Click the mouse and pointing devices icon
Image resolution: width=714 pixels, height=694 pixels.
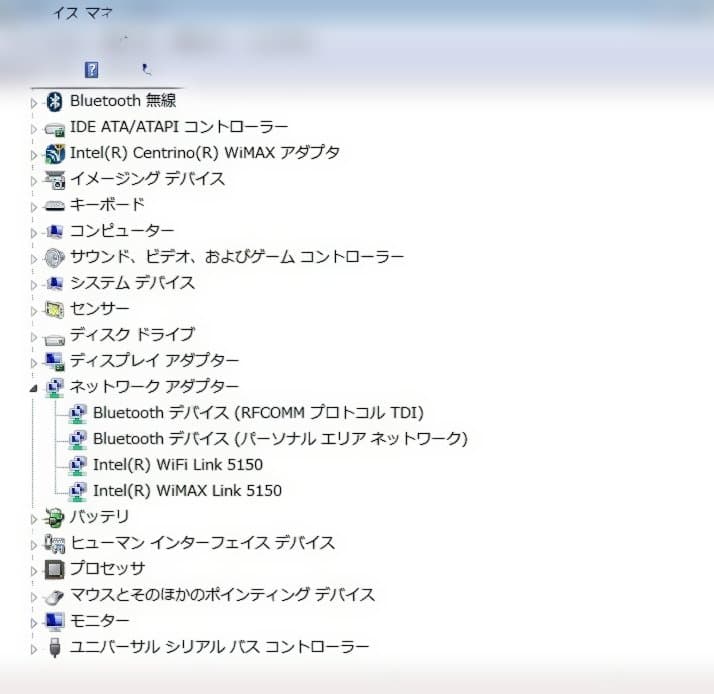coord(55,597)
